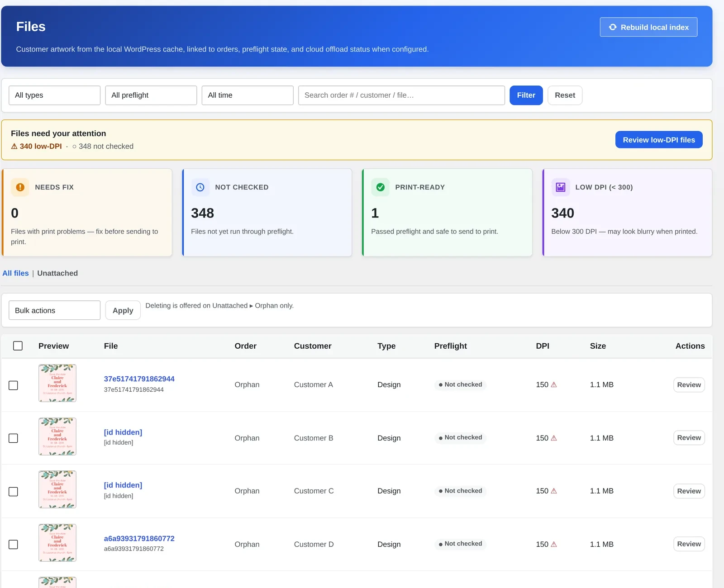Open Customer D's artwork preview thumbnail
The height and width of the screenshot is (588, 724).
click(x=57, y=543)
